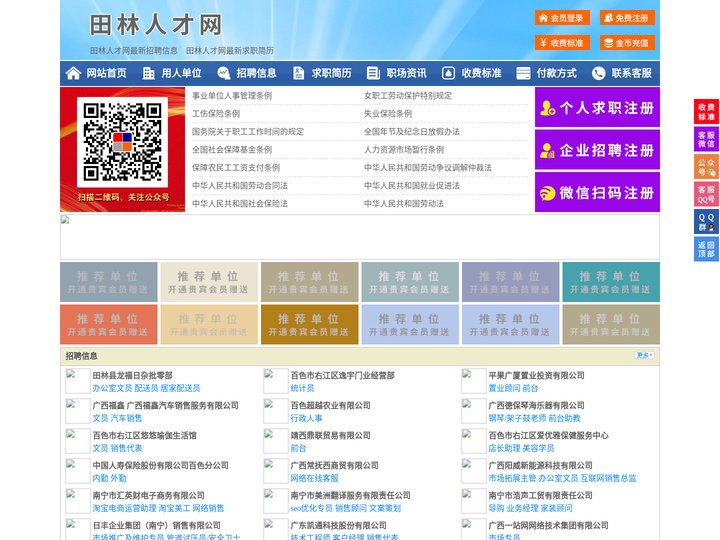Open 网站首页 in navigation bar
Screen dimensions: 720x540
click(x=107, y=73)
